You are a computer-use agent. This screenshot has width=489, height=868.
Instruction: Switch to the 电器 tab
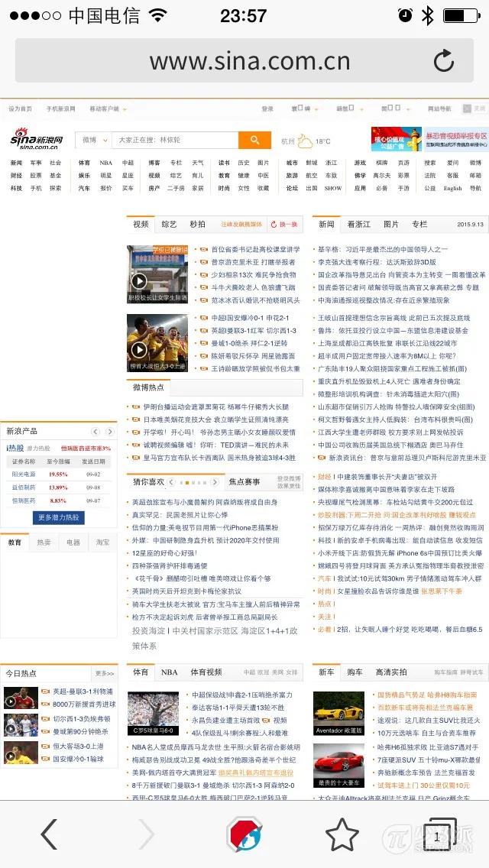[73, 542]
